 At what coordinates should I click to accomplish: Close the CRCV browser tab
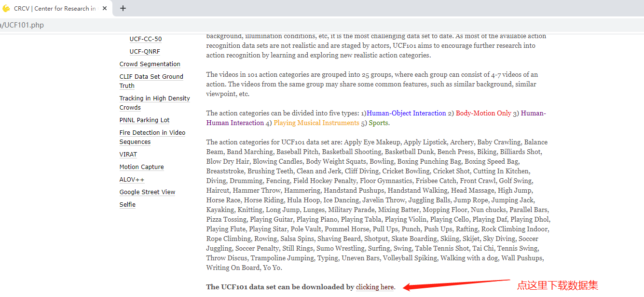(105, 8)
